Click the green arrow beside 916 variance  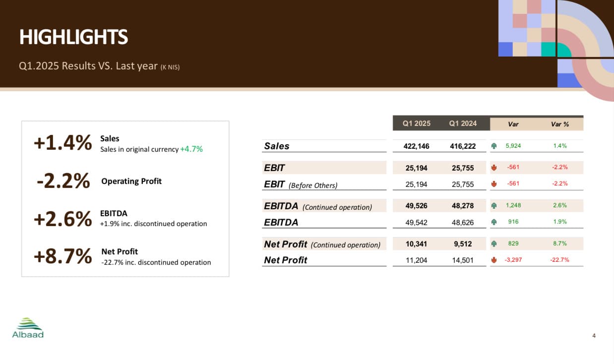pos(494,222)
